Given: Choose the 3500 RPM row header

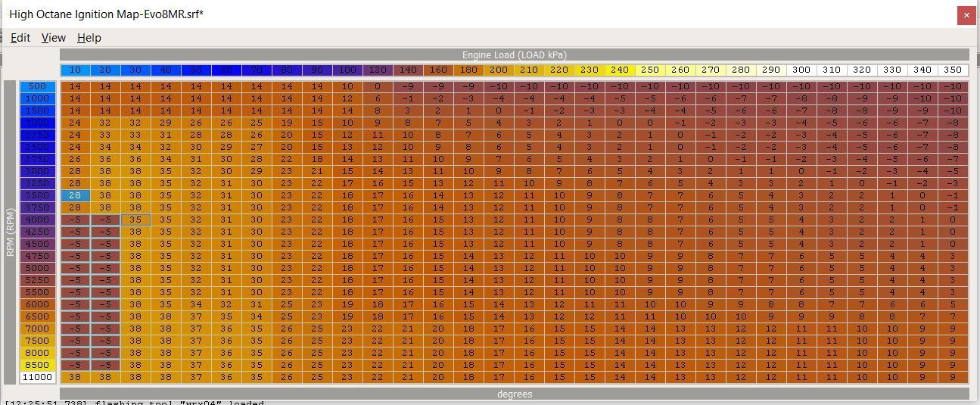Looking at the screenshot, I should click(38, 195).
